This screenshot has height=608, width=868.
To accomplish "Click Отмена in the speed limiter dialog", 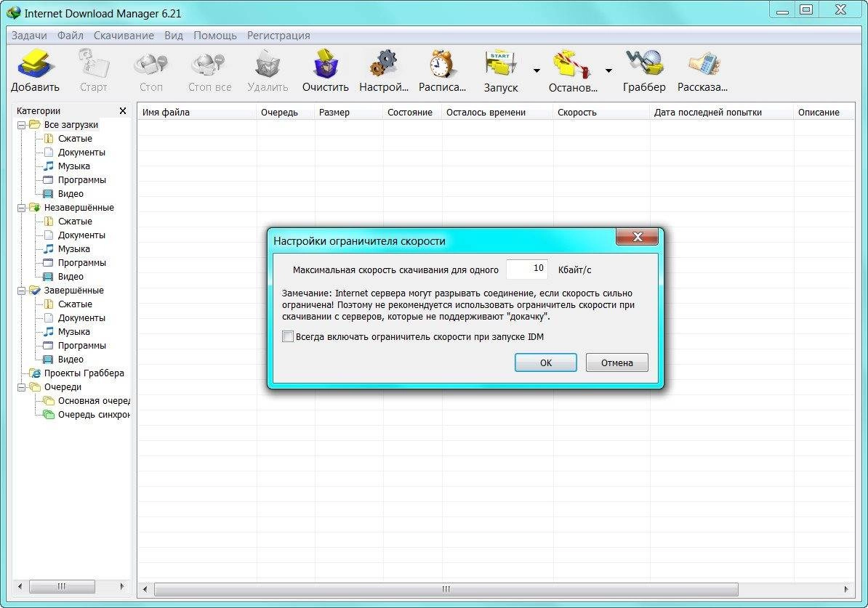I will click(616, 363).
